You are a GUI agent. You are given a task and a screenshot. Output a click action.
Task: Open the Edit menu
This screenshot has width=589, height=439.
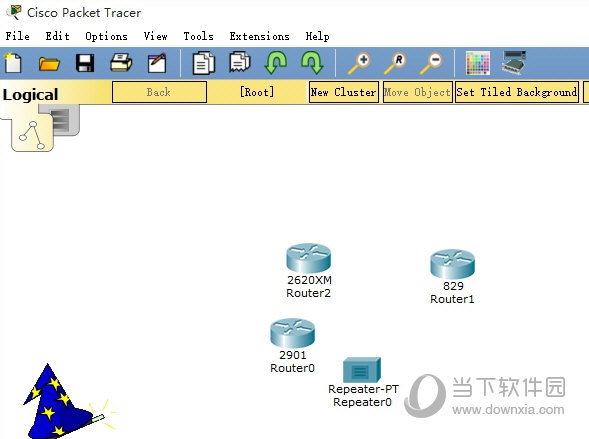tap(57, 36)
